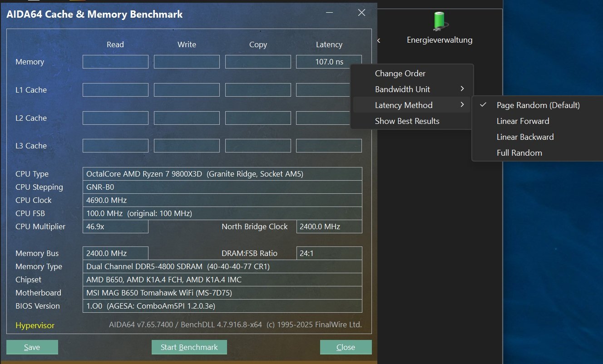The image size is (603, 364).
Task: Click the CPU Stepping value GNR-B0
Action: pyautogui.click(x=222, y=187)
